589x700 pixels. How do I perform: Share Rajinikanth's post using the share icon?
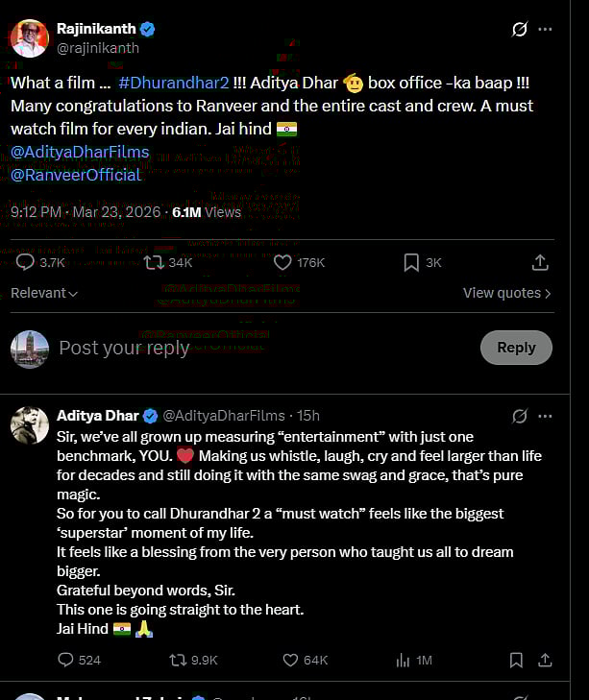coord(540,262)
